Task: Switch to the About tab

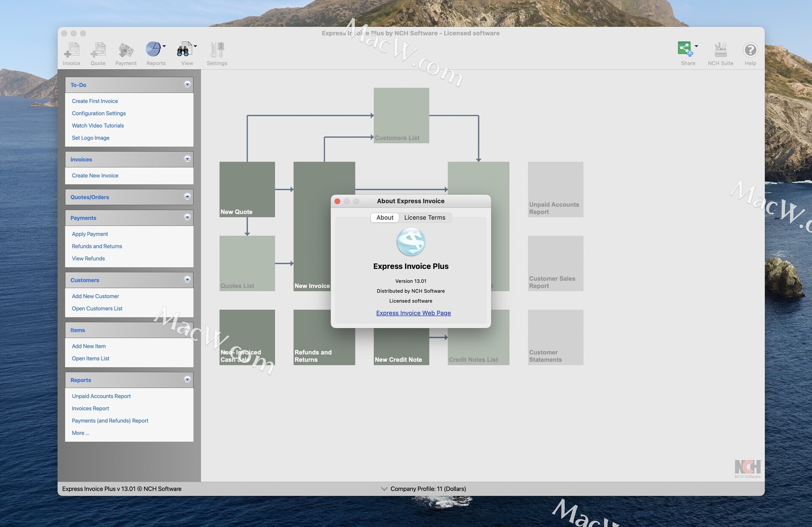Action: tap(385, 218)
